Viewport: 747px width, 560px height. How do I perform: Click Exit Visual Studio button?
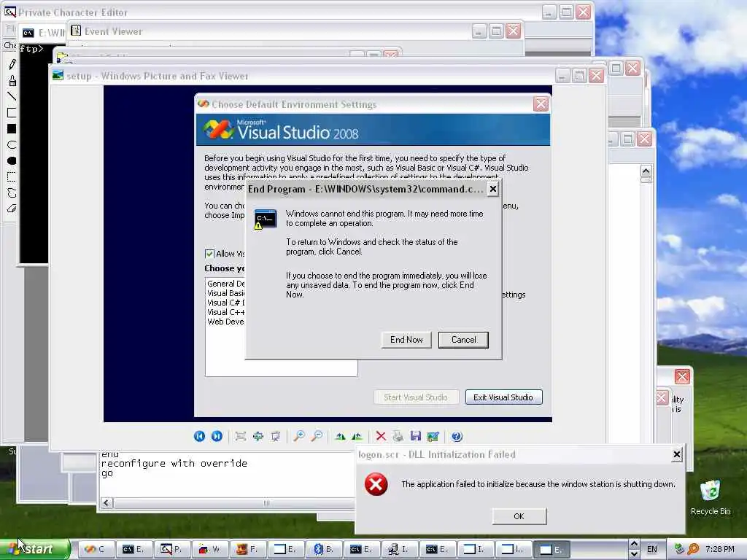coord(503,397)
